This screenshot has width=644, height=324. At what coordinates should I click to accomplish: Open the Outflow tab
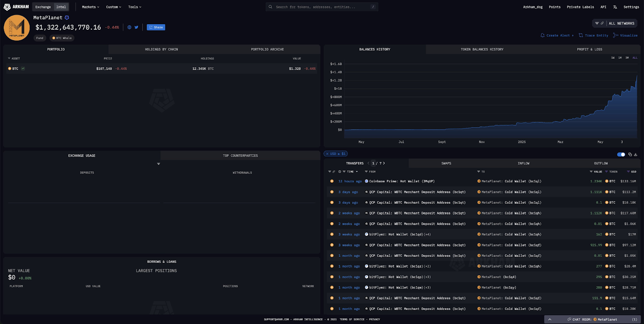tap(601, 163)
